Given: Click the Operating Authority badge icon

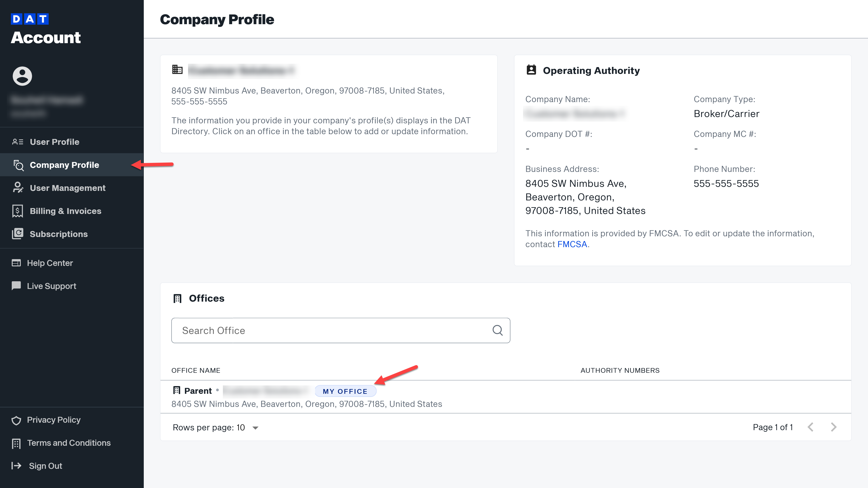Looking at the screenshot, I should (x=531, y=70).
